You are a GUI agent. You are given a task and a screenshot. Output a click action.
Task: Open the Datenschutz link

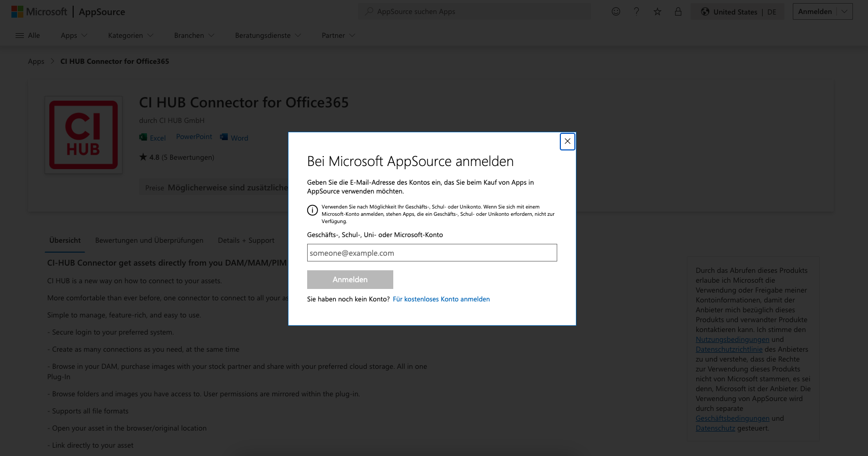click(715, 428)
